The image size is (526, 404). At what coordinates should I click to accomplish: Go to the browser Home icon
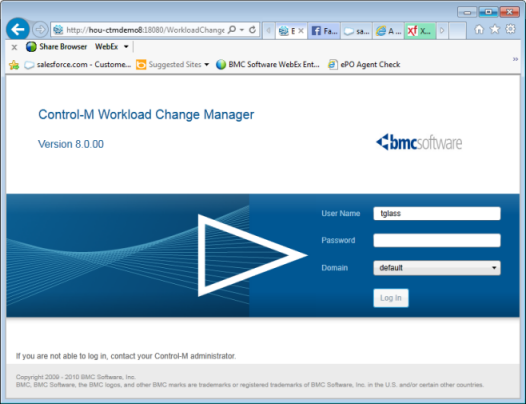click(x=479, y=30)
